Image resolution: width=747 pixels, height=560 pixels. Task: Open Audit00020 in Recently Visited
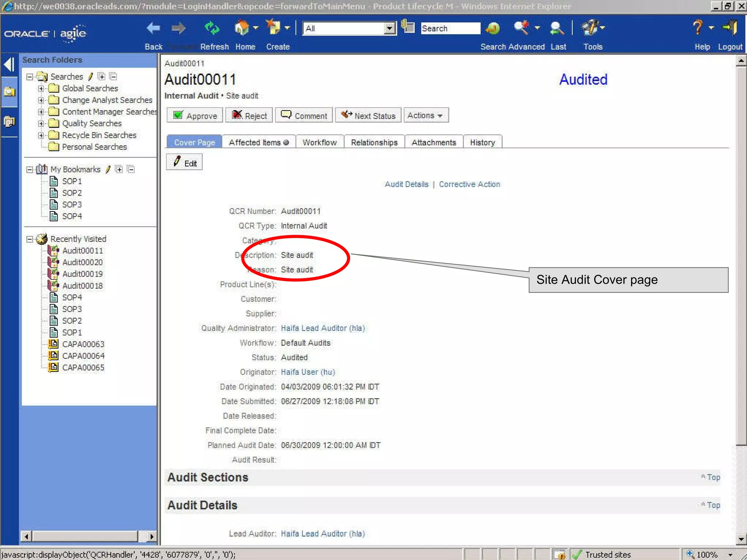[x=82, y=262]
